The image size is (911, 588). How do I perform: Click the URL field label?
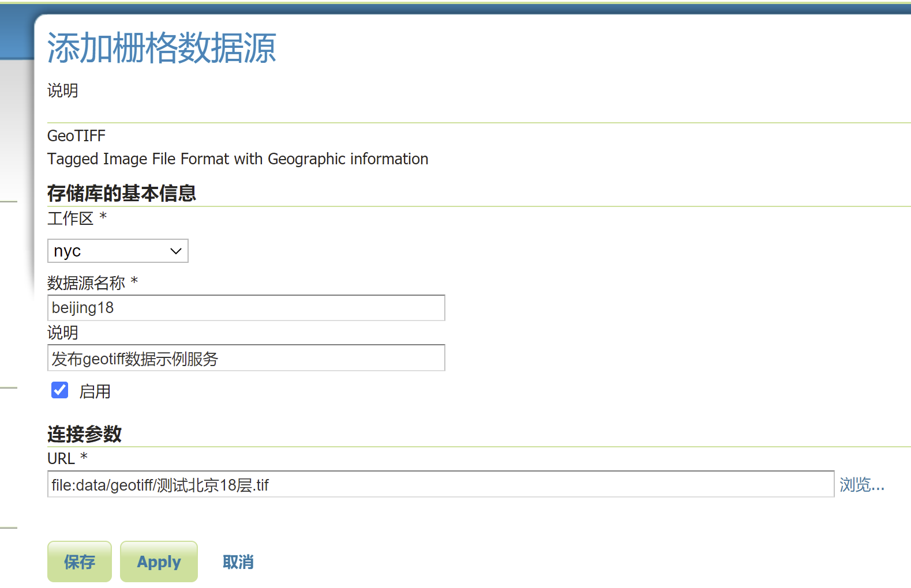(x=61, y=458)
